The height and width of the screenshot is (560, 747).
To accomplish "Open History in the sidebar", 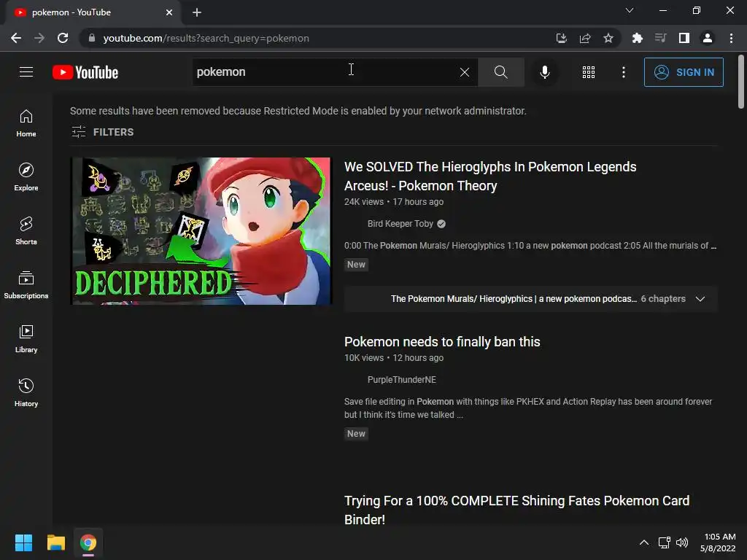I will (x=26, y=393).
